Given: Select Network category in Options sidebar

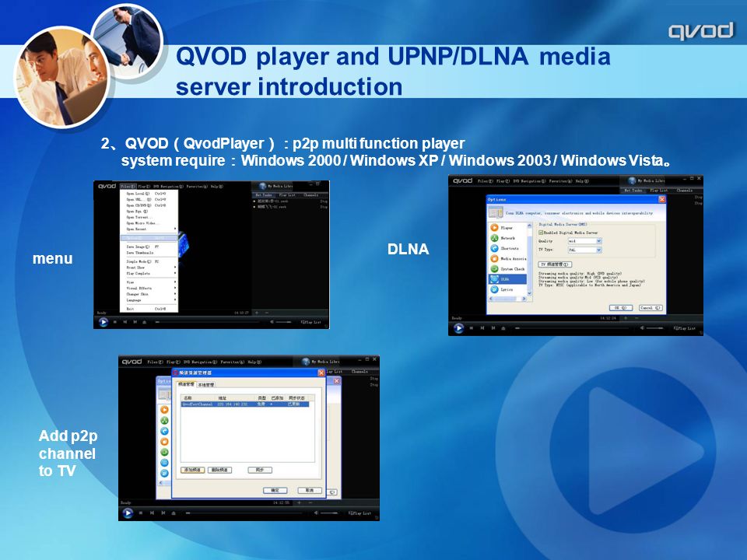Looking at the screenshot, I should pyautogui.click(x=508, y=238).
